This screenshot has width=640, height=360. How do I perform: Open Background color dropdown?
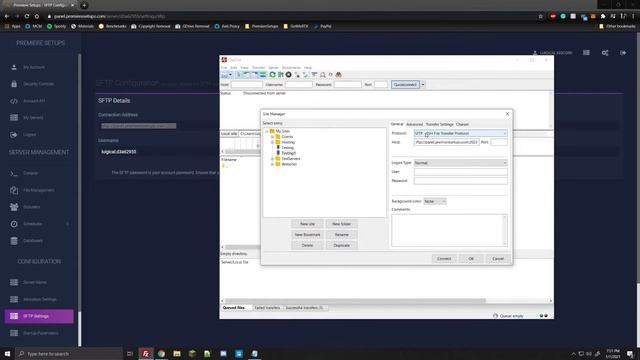(435, 201)
